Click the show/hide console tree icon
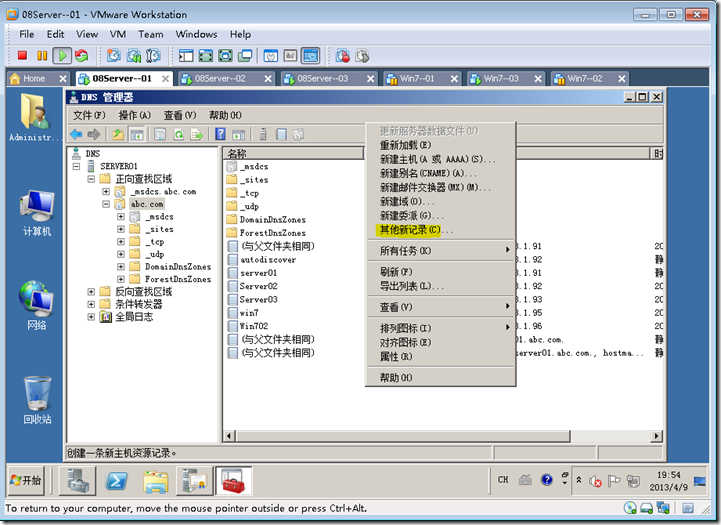721x525 pixels. pos(137,134)
